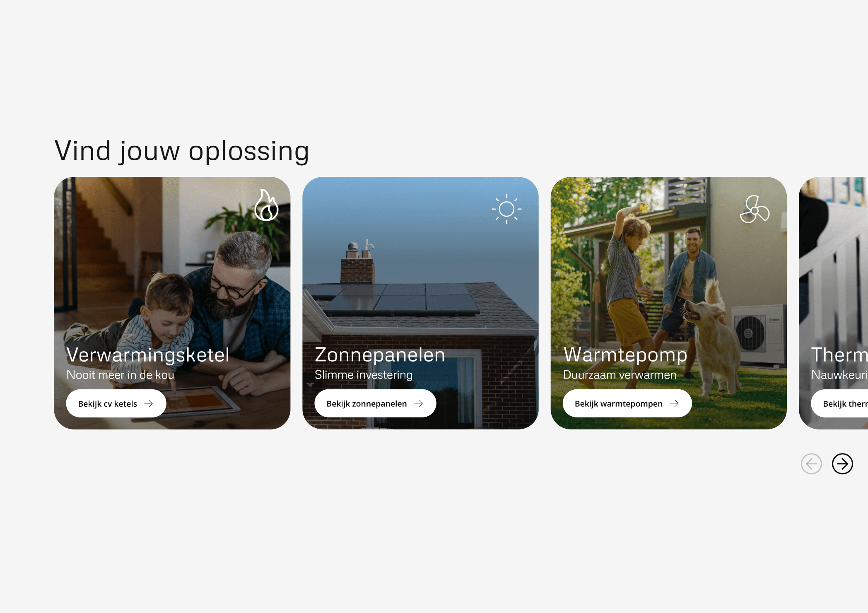Click the flame icon on Verwarmingsketel card
This screenshot has width=868, height=613.
[266, 205]
